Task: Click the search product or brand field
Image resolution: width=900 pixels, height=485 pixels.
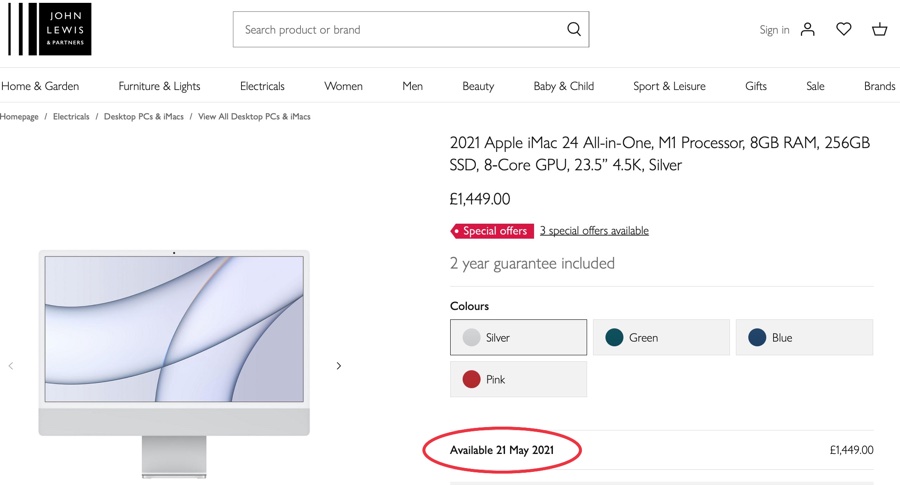Action: [400, 30]
